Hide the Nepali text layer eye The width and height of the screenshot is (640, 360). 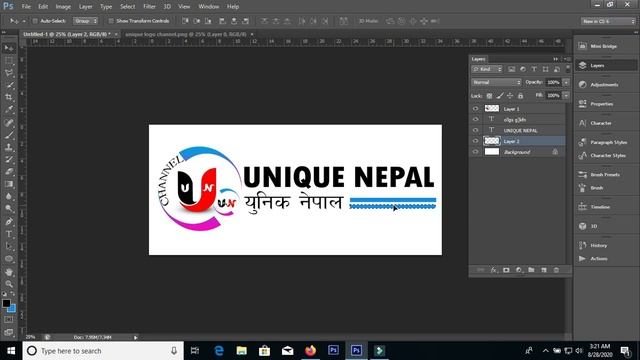pyautogui.click(x=475, y=120)
